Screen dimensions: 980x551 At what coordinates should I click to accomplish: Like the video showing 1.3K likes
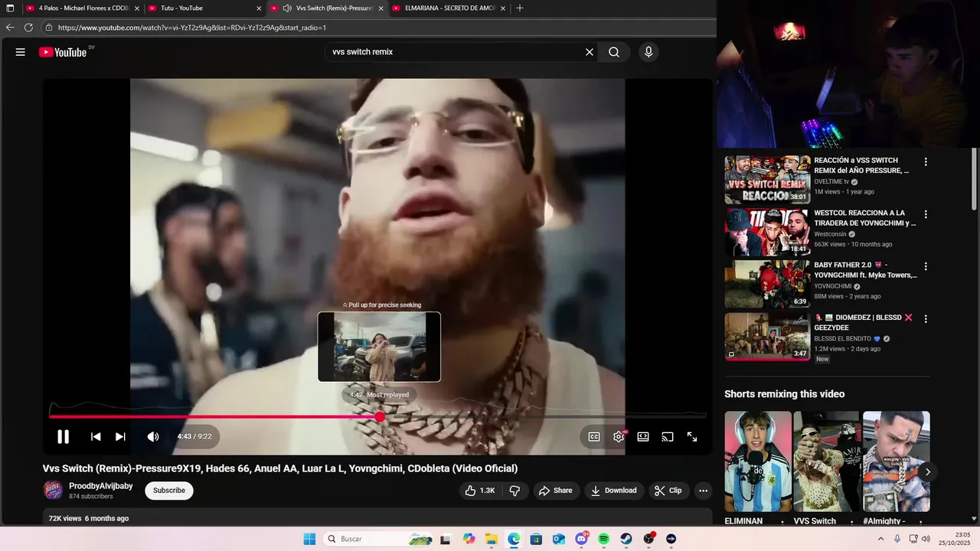(480, 491)
